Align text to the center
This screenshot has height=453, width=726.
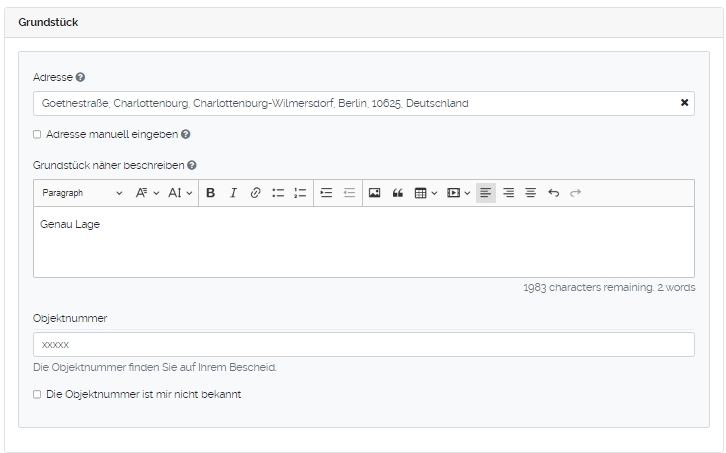click(x=531, y=193)
